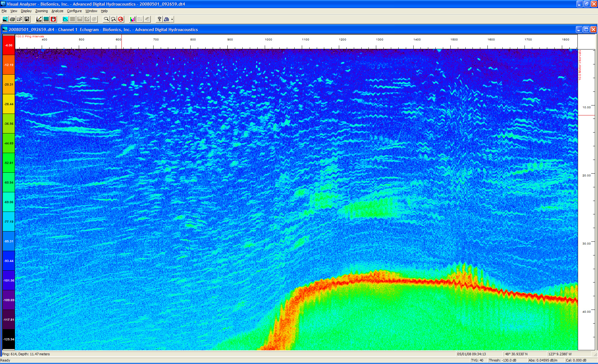Click the question mark help icon

click(x=159, y=19)
